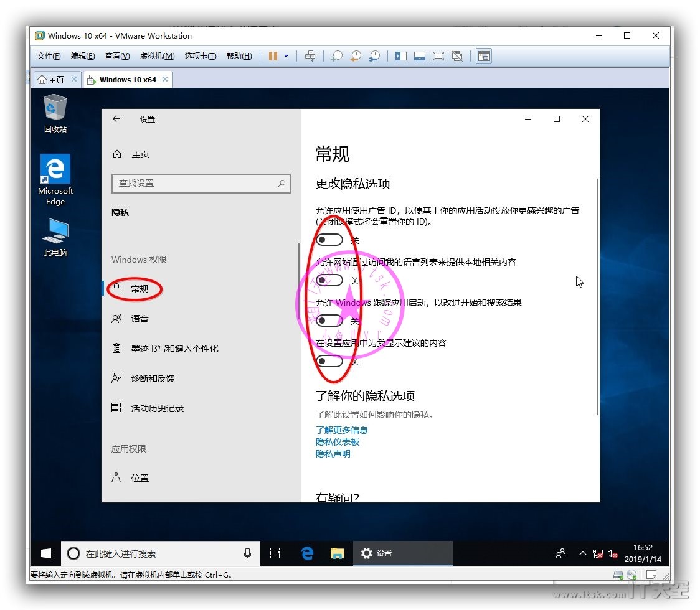
Task: Open the 选项卡(T) menu
Action: click(201, 56)
